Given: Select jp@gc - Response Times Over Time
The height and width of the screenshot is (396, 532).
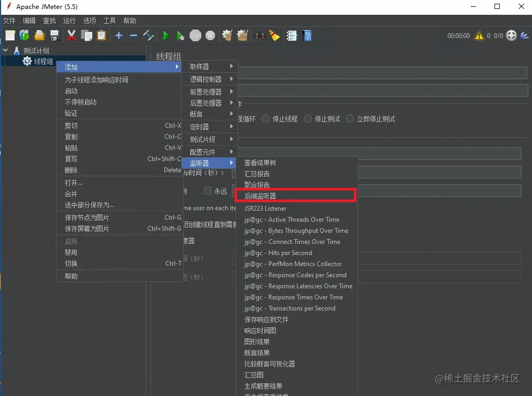Looking at the screenshot, I should click(x=297, y=297).
